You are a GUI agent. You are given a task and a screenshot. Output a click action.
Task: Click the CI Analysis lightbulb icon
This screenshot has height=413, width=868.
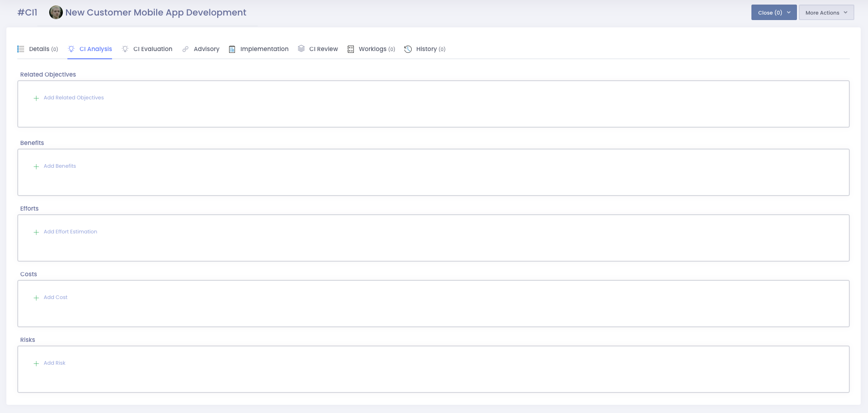[71, 49]
